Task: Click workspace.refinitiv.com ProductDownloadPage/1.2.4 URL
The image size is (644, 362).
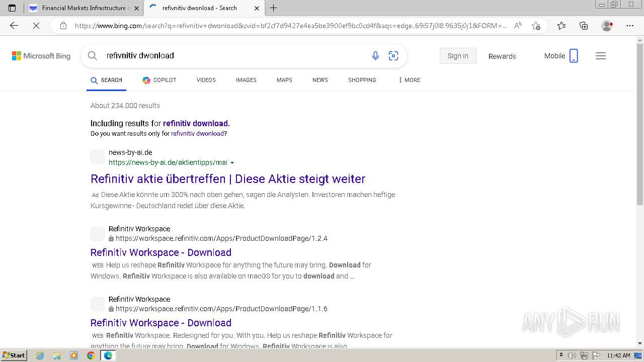Action: coord(221,238)
